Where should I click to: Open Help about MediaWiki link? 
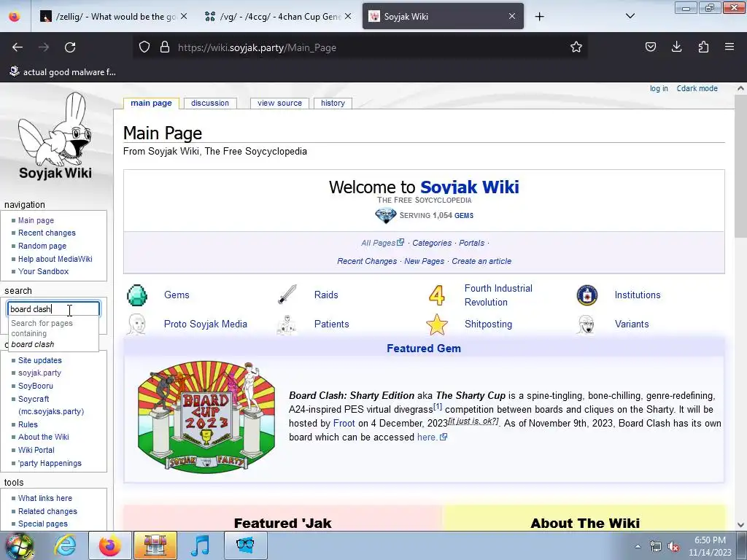[55, 259]
